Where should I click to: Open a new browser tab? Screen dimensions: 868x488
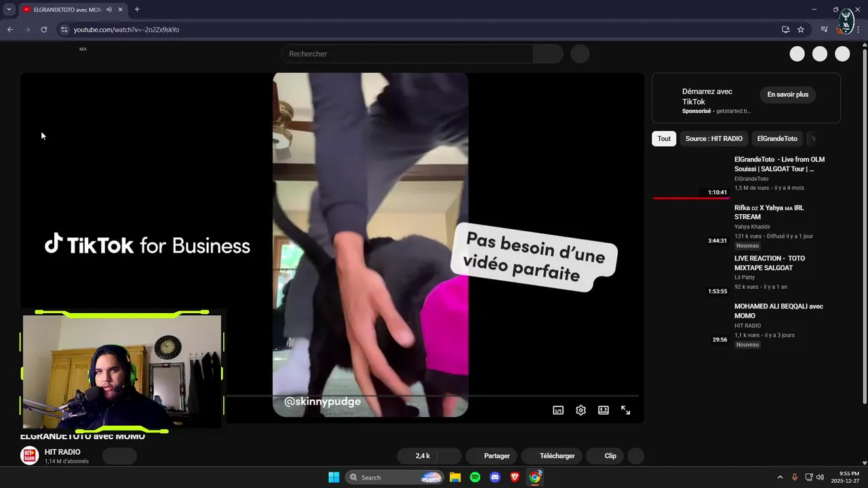(137, 9)
